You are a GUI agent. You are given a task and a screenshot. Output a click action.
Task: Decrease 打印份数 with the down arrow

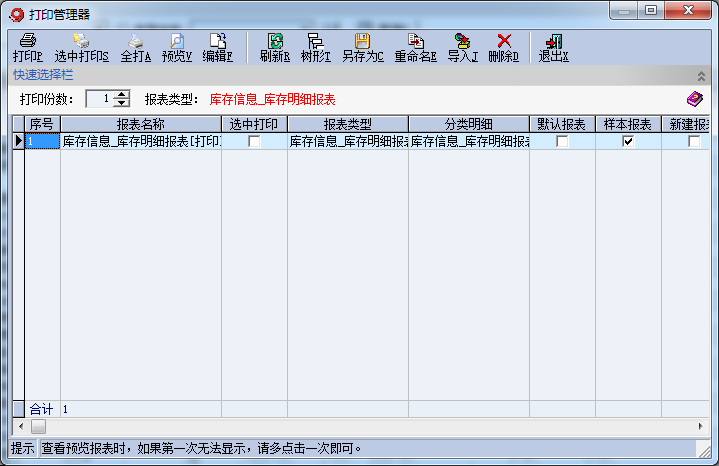(x=123, y=103)
